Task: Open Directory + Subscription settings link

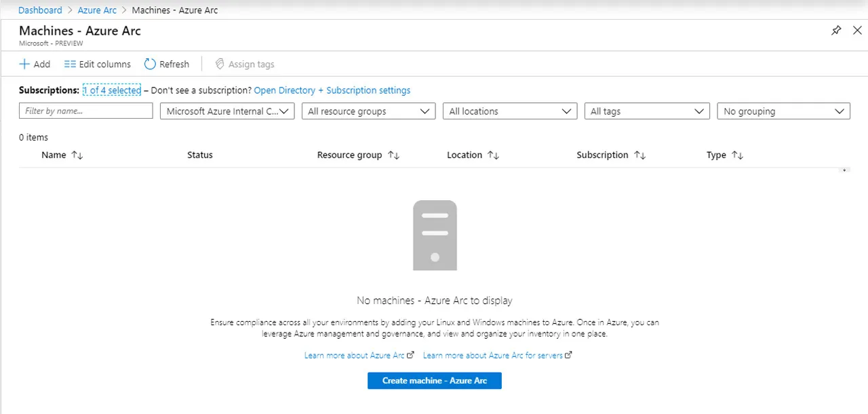Action: click(x=332, y=90)
